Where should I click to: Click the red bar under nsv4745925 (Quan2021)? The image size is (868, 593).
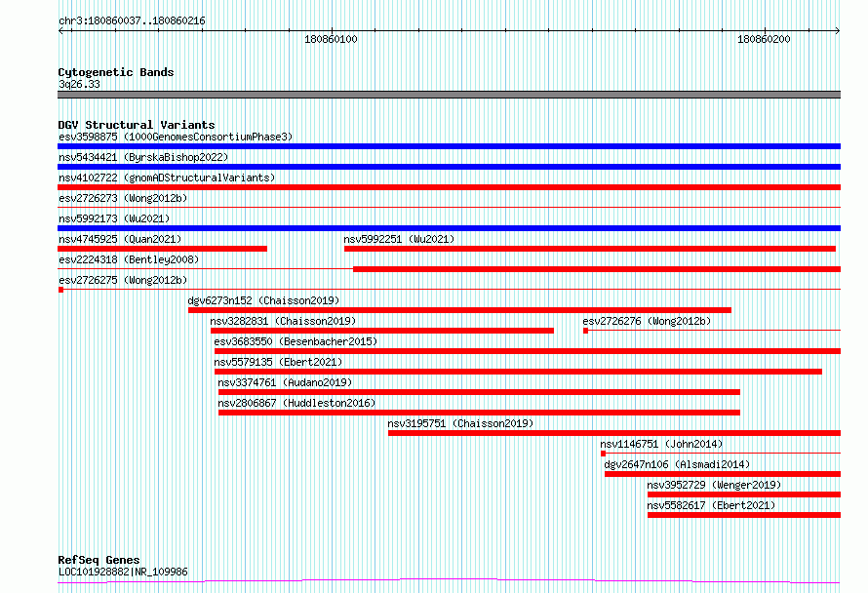(x=162, y=249)
